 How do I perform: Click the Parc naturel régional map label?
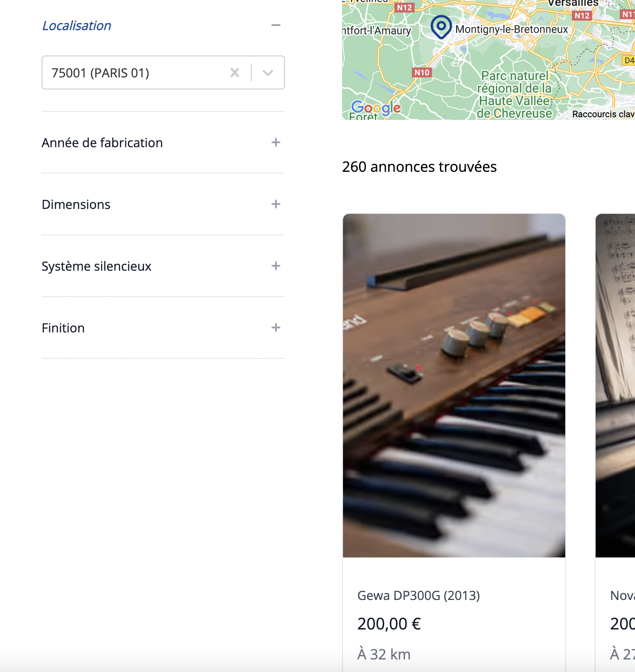514,94
